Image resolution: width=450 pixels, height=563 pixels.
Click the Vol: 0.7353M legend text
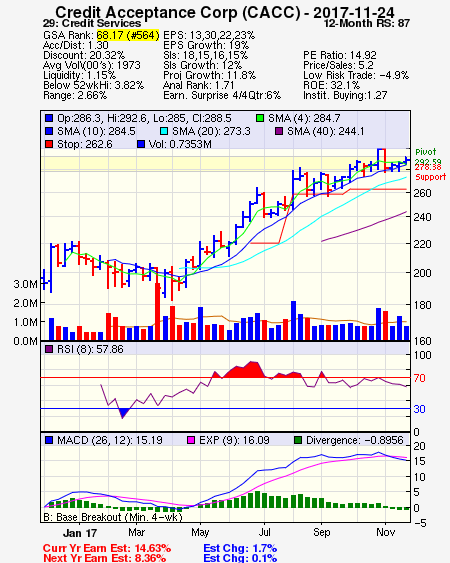(x=180, y=144)
